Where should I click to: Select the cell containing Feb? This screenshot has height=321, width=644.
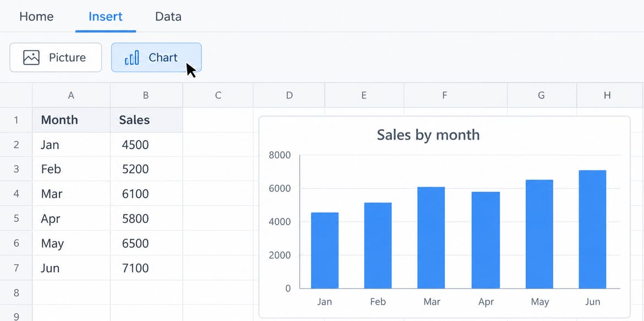pyautogui.click(x=71, y=169)
